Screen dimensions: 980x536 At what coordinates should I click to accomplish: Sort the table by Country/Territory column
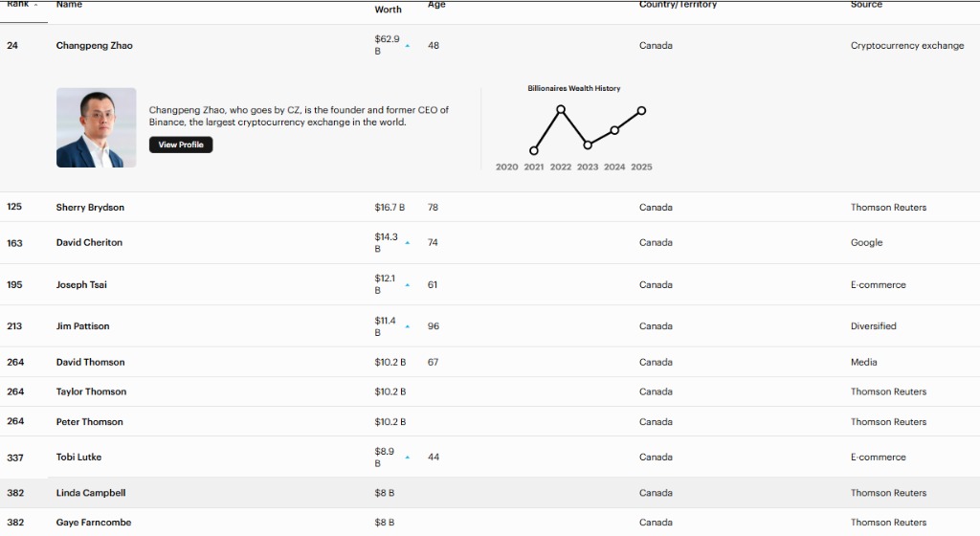(678, 5)
